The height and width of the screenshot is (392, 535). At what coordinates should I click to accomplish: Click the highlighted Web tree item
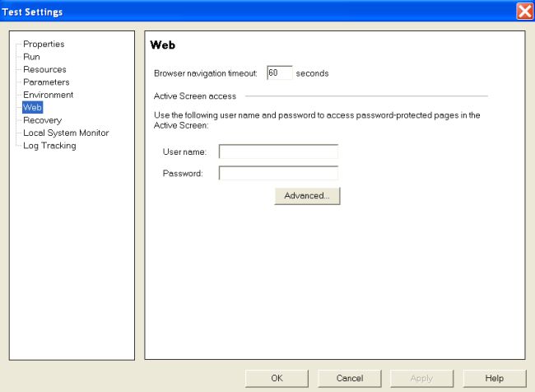tap(32, 108)
